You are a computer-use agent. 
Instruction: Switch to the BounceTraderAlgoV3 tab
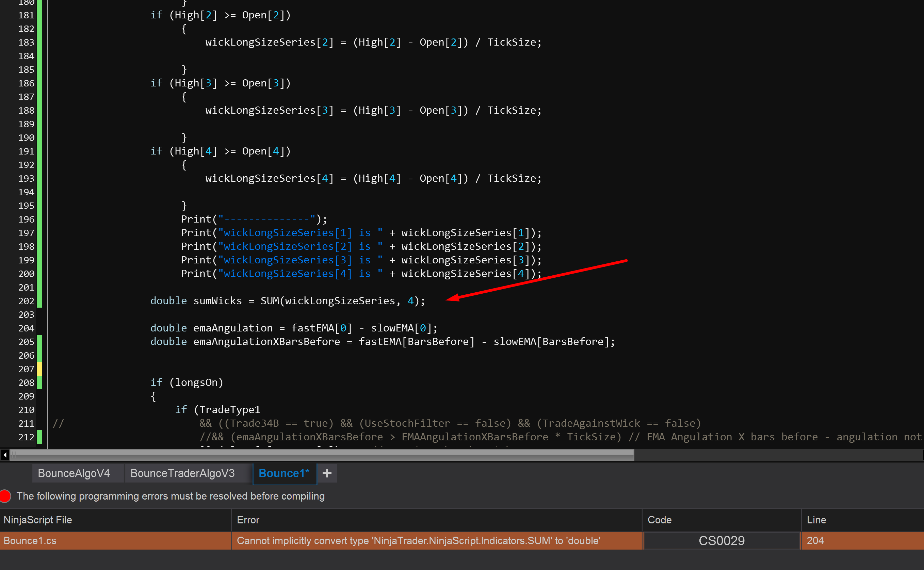coord(182,473)
